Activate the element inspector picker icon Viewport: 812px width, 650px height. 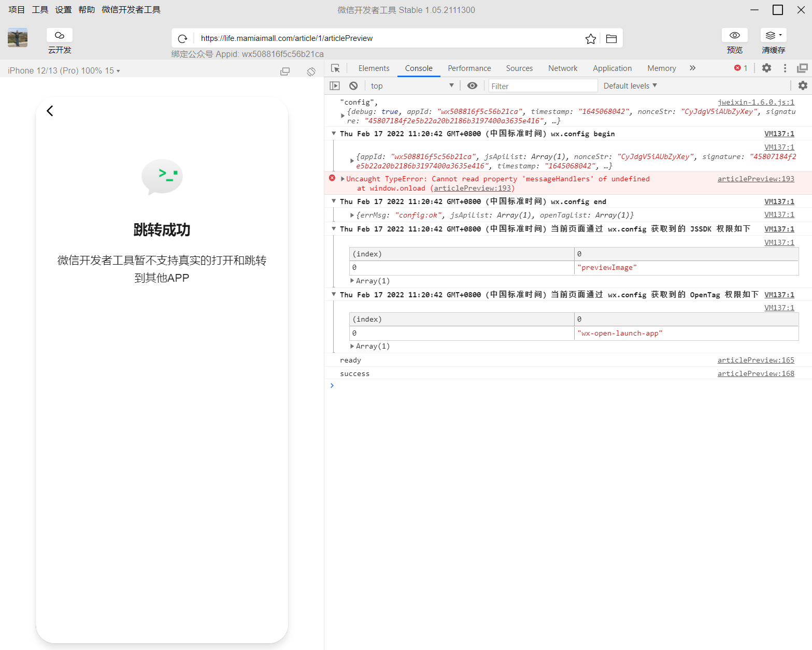click(336, 68)
